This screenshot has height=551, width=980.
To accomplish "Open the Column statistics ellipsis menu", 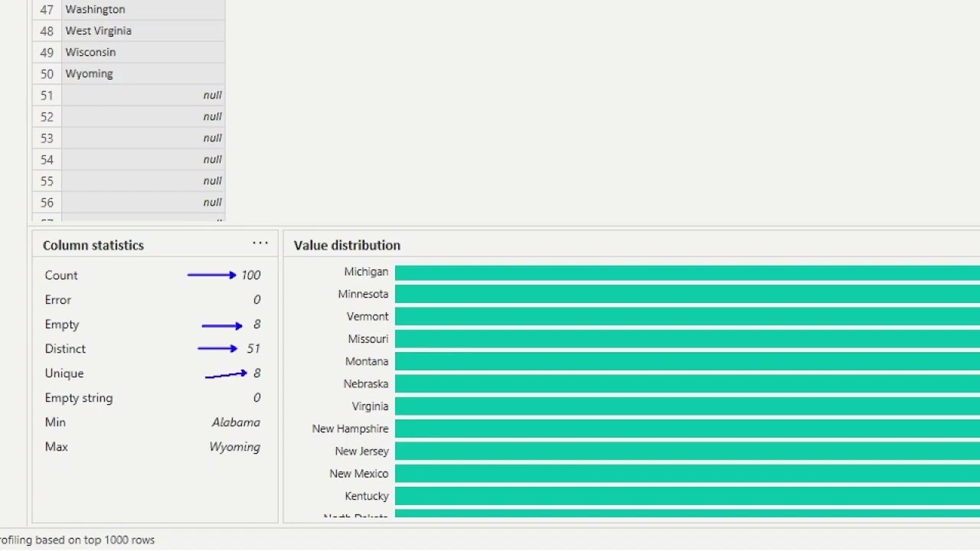I will coord(260,243).
